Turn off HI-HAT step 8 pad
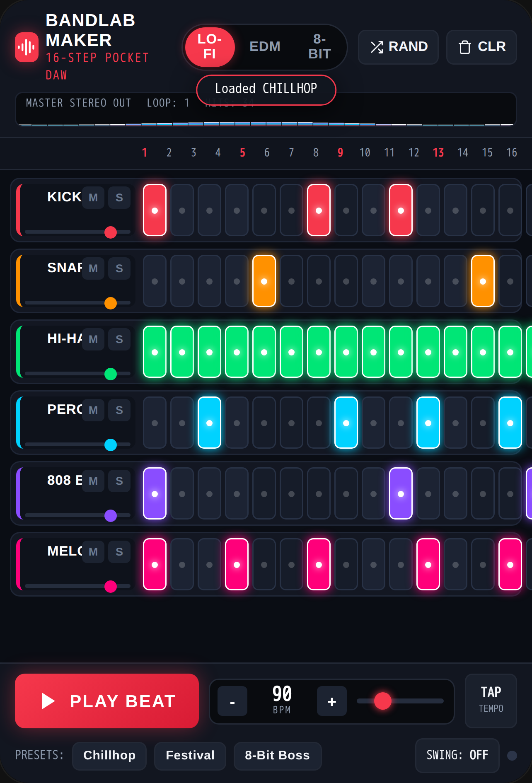 click(346, 352)
